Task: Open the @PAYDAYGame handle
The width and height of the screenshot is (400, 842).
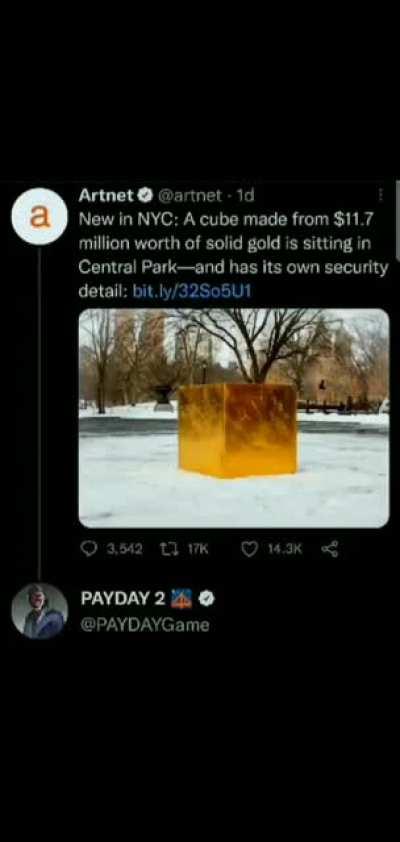Action: coord(144,626)
